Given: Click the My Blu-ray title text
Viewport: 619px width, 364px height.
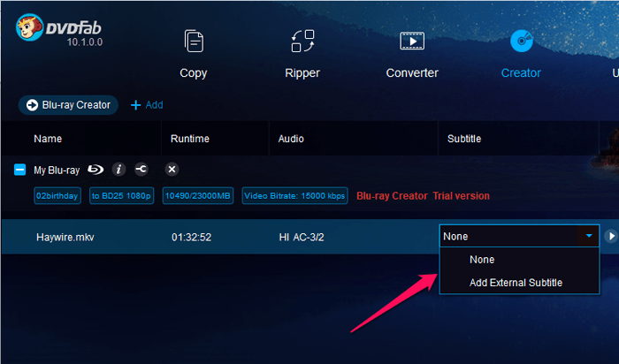Looking at the screenshot, I should pos(57,171).
